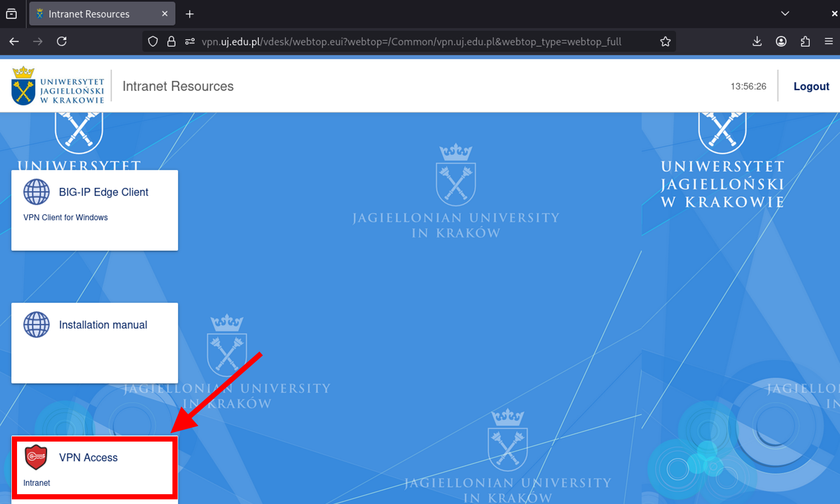Image resolution: width=840 pixels, height=504 pixels.
Task: Click the VPN Access red shield icon
Action: pyautogui.click(x=36, y=458)
